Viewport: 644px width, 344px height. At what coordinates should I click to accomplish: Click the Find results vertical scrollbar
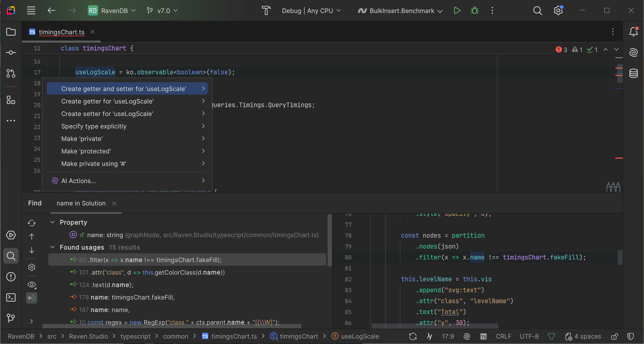pyautogui.click(x=330, y=241)
